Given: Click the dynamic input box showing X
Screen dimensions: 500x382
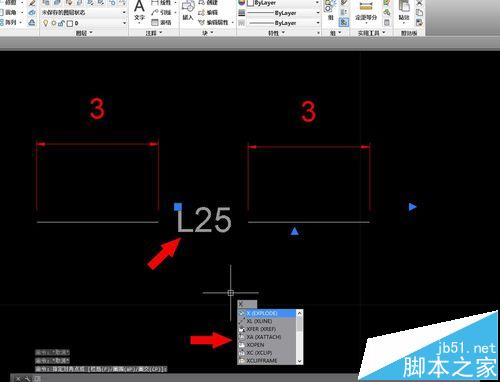Looking at the screenshot, I should pos(247,304).
